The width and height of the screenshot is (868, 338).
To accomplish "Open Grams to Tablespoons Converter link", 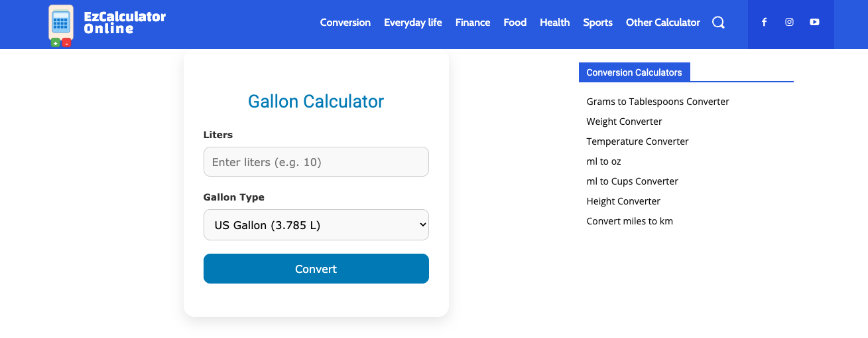I will pos(657,102).
